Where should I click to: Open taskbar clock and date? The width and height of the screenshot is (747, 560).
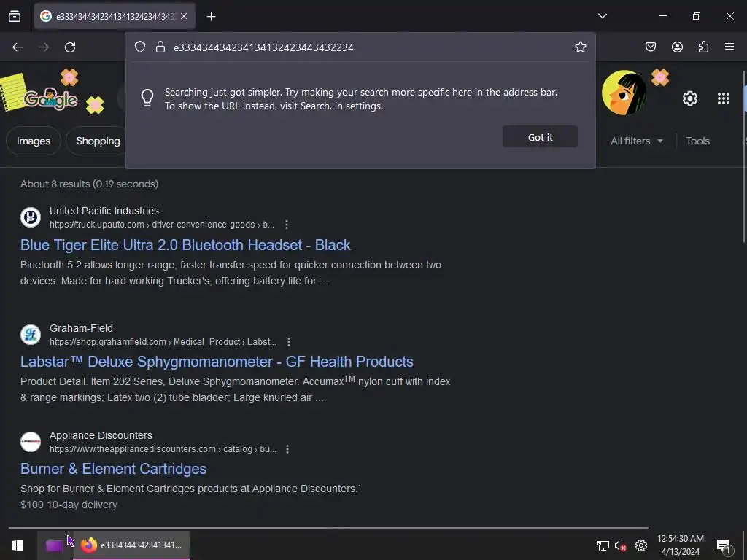[681, 545]
